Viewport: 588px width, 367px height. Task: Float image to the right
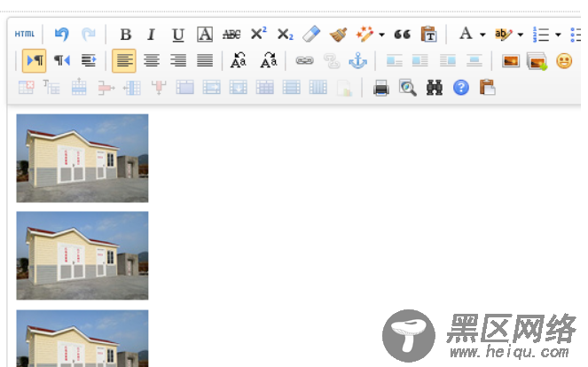tap(447, 60)
